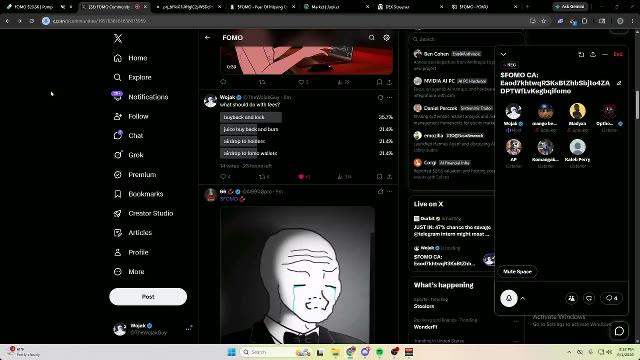Image resolution: width=640 pixels, height=360 pixels.
Task: Open the Wejak live $FOMO CA space card
Action: (453, 256)
